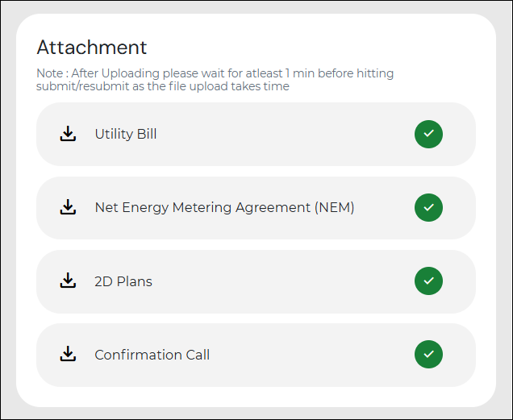Image resolution: width=513 pixels, height=420 pixels.
Task: Click the download icon beside Utility Bill
Action: [68, 134]
